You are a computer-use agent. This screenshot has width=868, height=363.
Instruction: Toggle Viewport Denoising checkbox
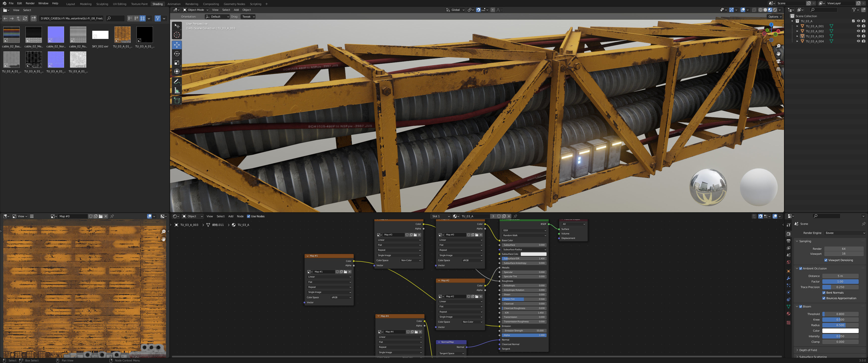tap(826, 260)
